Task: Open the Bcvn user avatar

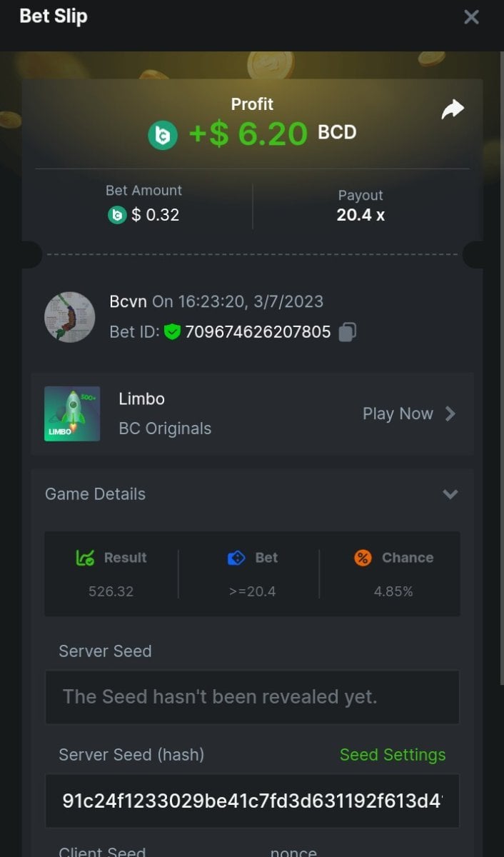Action: pos(70,317)
